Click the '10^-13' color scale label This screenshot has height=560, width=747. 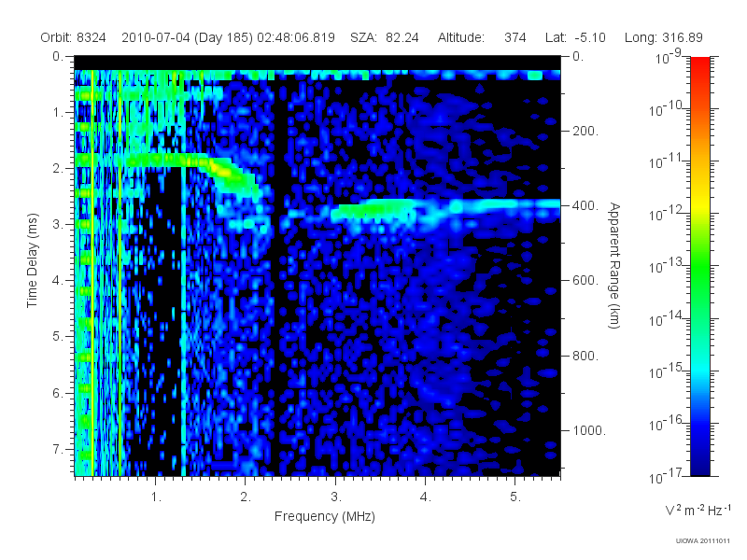(668, 266)
